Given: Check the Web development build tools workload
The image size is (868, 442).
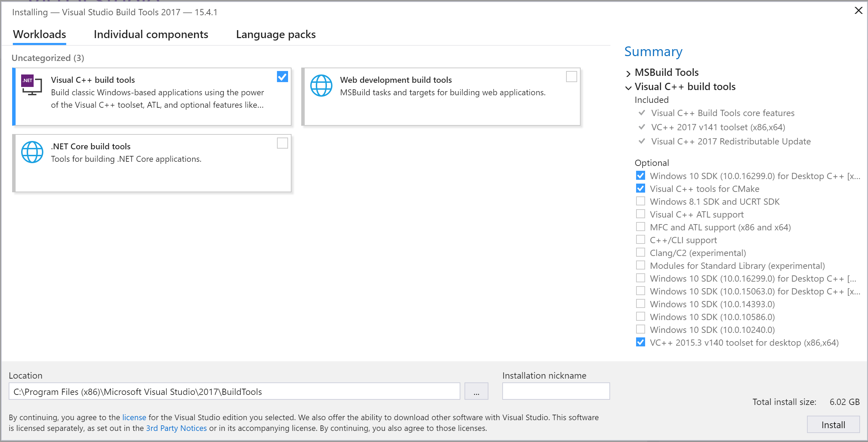Looking at the screenshot, I should [x=571, y=77].
